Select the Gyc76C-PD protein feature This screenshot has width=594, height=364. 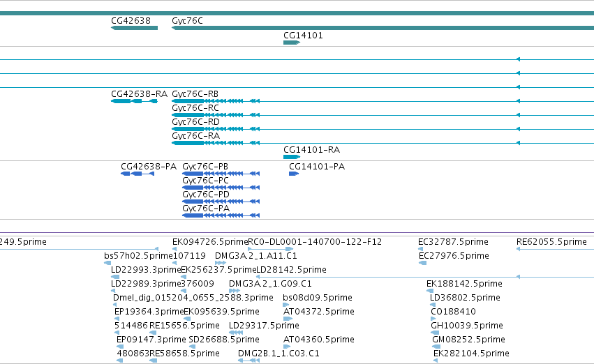(221, 202)
